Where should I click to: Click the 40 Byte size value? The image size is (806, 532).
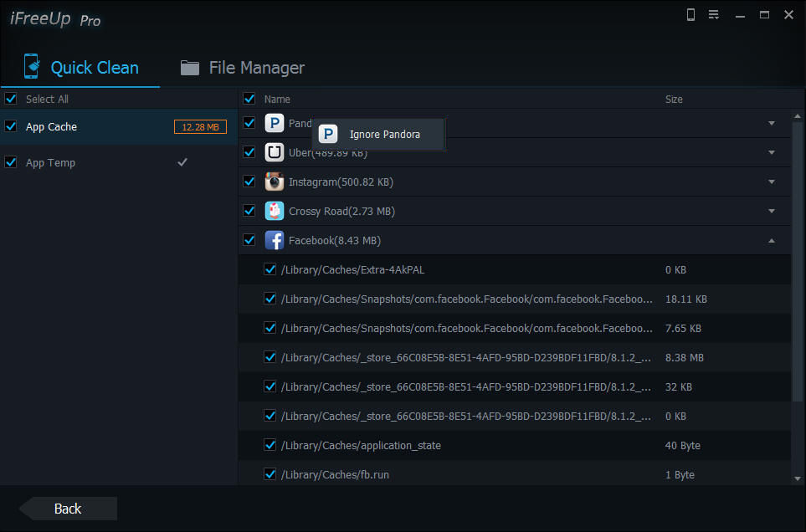point(683,446)
